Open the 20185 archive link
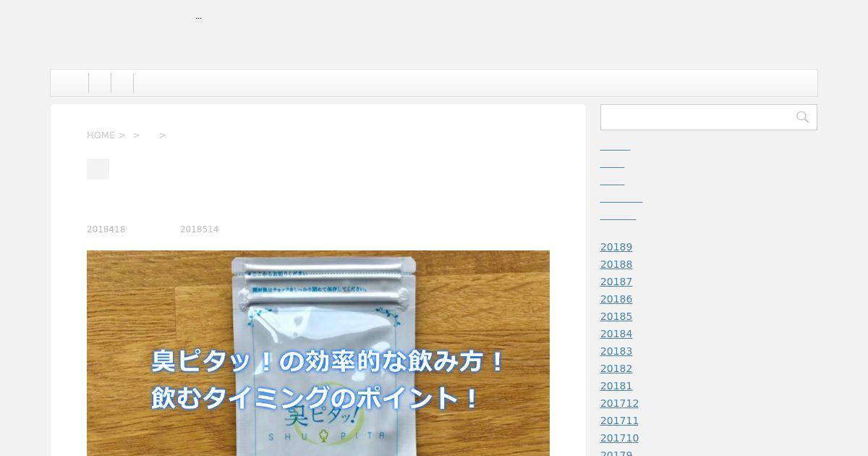Image resolution: width=868 pixels, height=456 pixels. [616, 316]
